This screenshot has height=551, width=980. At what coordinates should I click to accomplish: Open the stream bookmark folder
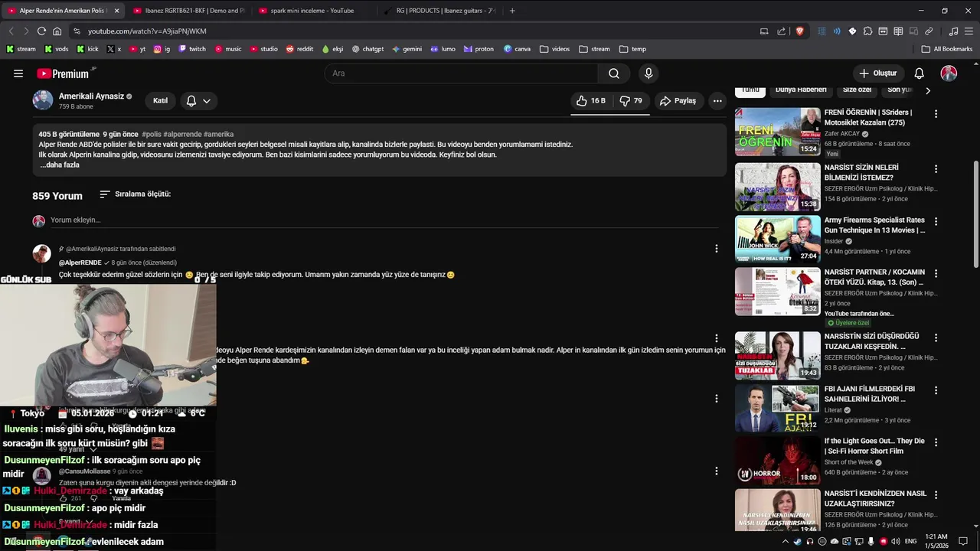click(594, 49)
